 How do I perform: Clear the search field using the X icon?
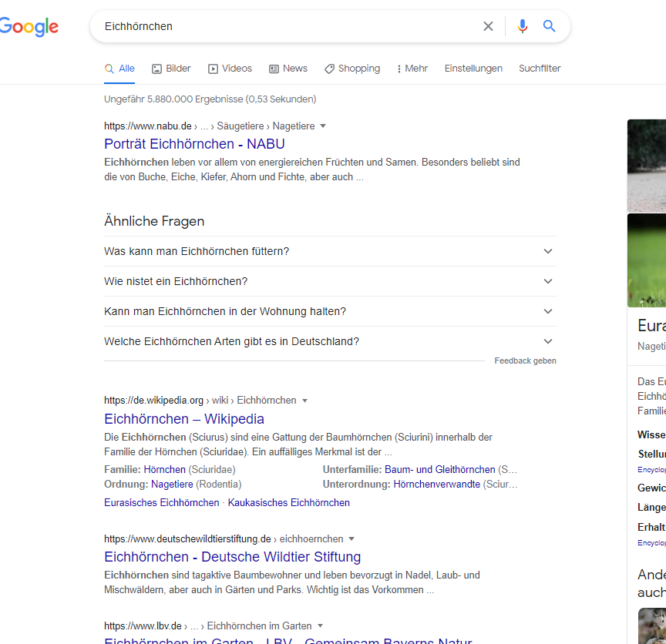pyautogui.click(x=488, y=25)
